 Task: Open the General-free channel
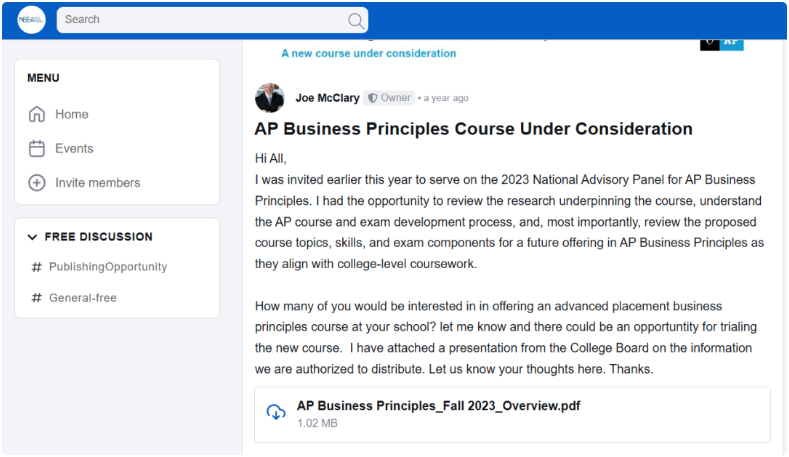click(x=83, y=298)
